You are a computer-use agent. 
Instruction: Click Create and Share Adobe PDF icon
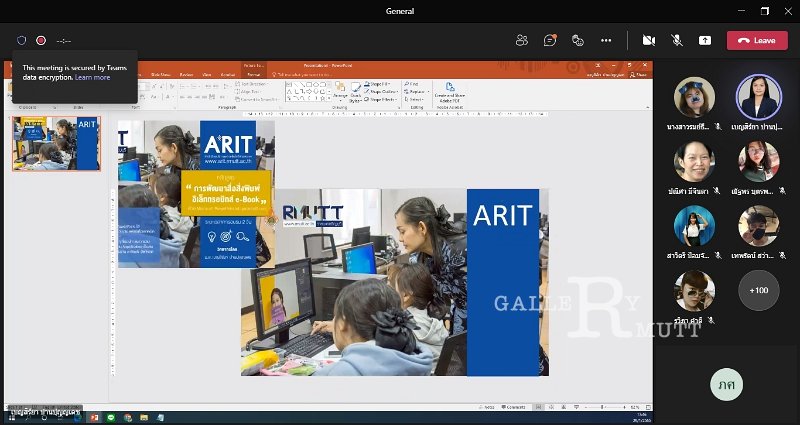click(x=449, y=90)
